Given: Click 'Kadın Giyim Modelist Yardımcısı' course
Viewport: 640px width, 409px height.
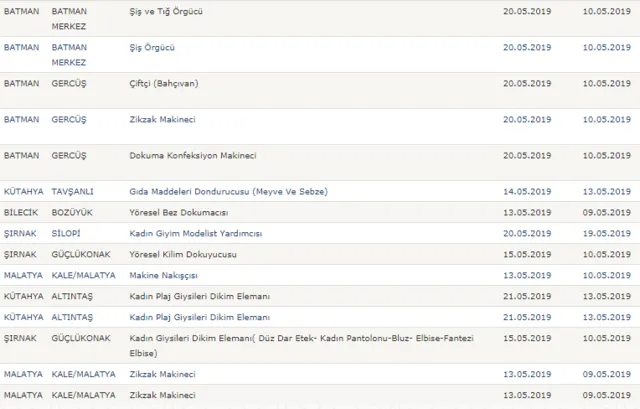Looking at the screenshot, I should pos(196,233).
